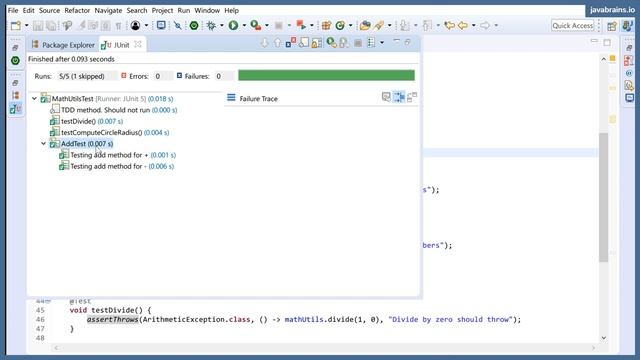Image resolution: width=640 pixels, height=360 pixels.
Task: Open the New wizard dropdown arrow
Action: coord(27,25)
